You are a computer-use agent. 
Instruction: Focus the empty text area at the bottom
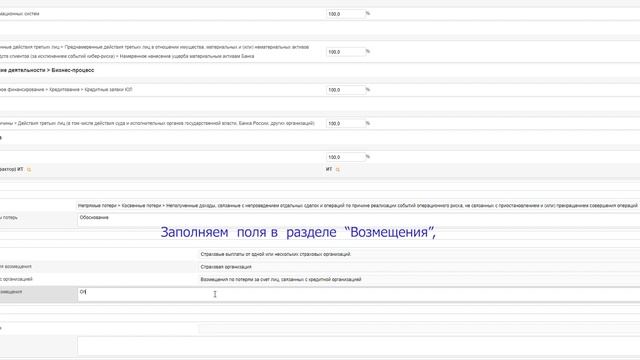(358, 346)
